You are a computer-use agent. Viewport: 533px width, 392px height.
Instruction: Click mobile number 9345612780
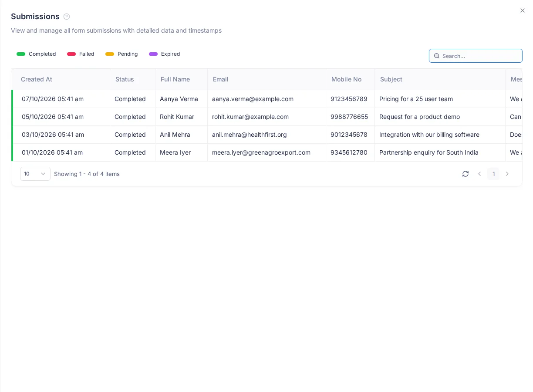pos(349,152)
